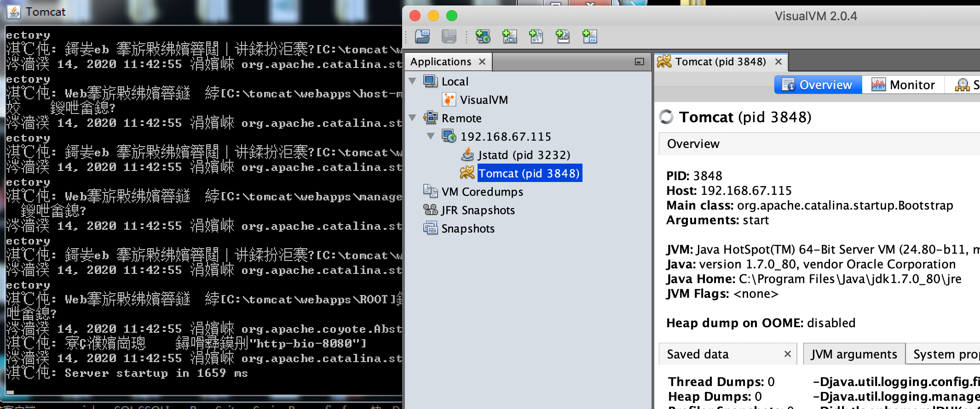This screenshot has width=980, height=409.
Task: Select the JVM arguments tab
Action: tap(854, 354)
